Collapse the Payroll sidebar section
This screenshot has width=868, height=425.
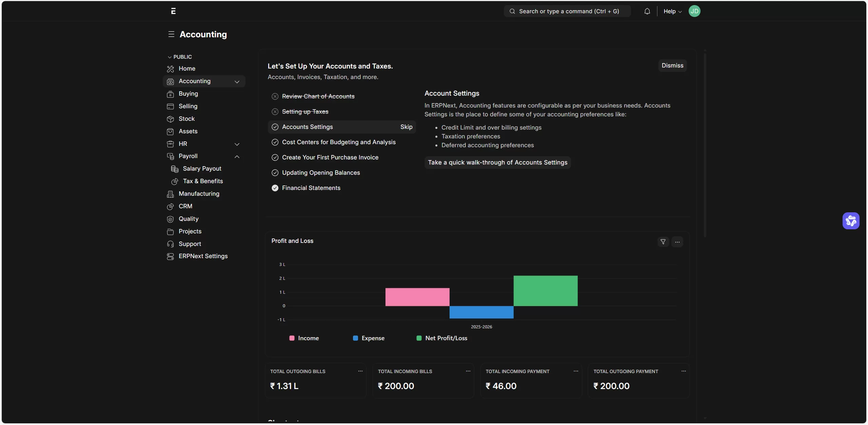point(237,156)
